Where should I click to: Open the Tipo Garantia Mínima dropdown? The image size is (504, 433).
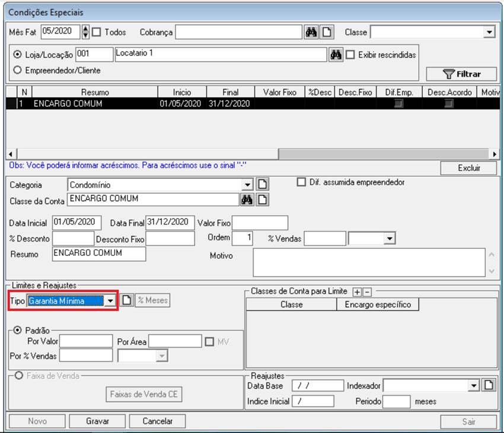[x=110, y=301]
